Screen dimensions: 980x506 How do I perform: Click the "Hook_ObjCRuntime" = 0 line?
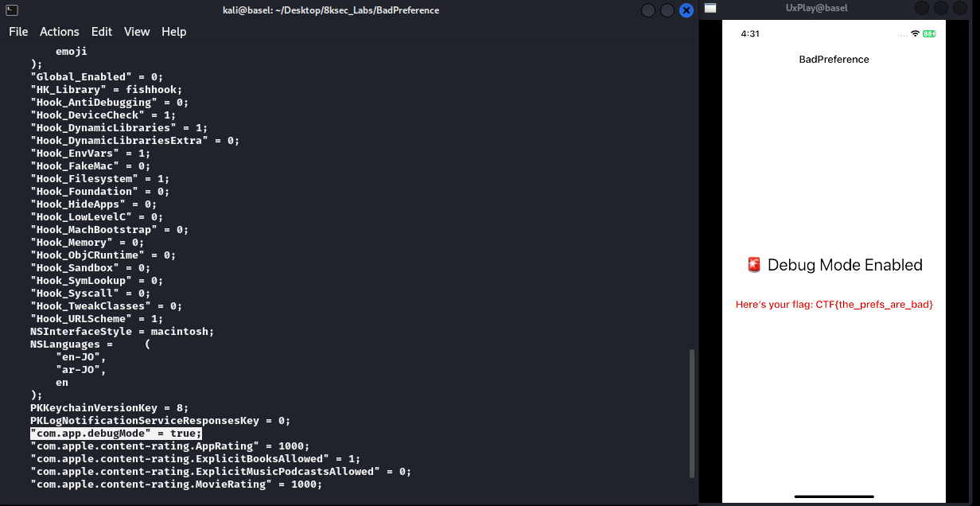tap(103, 255)
